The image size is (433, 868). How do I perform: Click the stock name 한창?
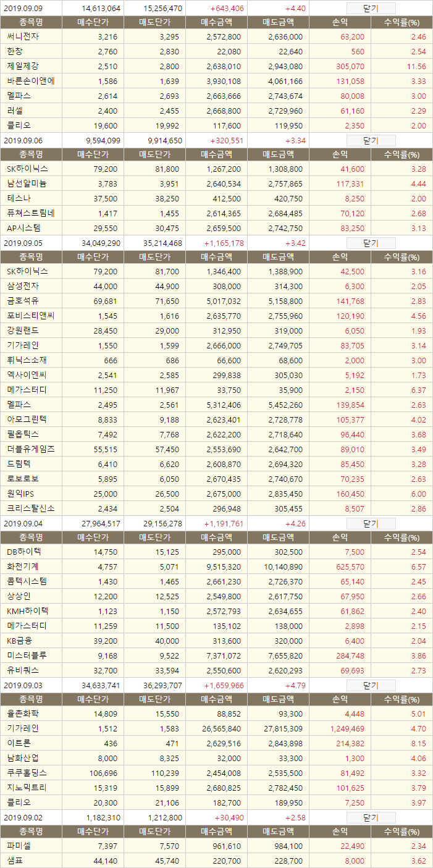tap(15, 51)
